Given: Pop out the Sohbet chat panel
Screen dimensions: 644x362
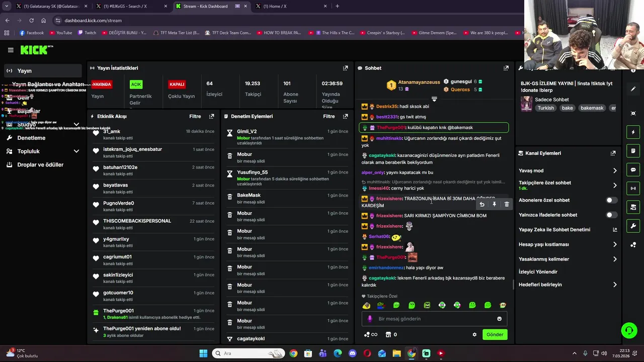Looking at the screenshot, I should (506, 68).
